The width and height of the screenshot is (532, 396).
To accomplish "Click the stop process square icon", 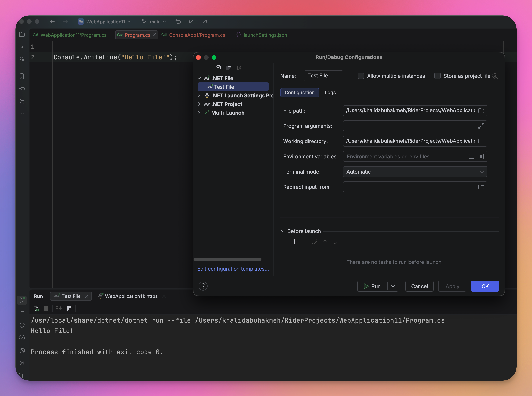I will point(46,308).
